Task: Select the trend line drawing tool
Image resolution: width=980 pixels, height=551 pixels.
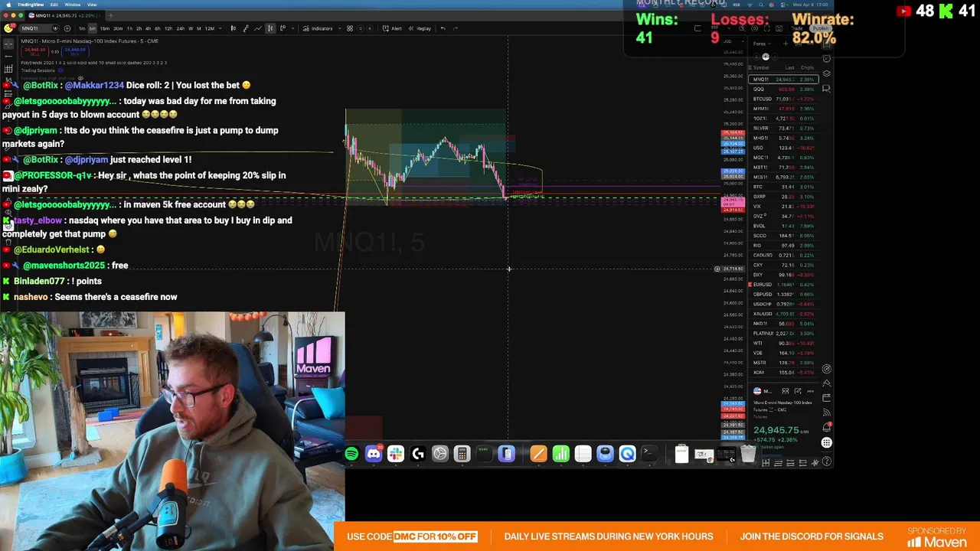Action: pyautogui.click(x=8, y=56)
